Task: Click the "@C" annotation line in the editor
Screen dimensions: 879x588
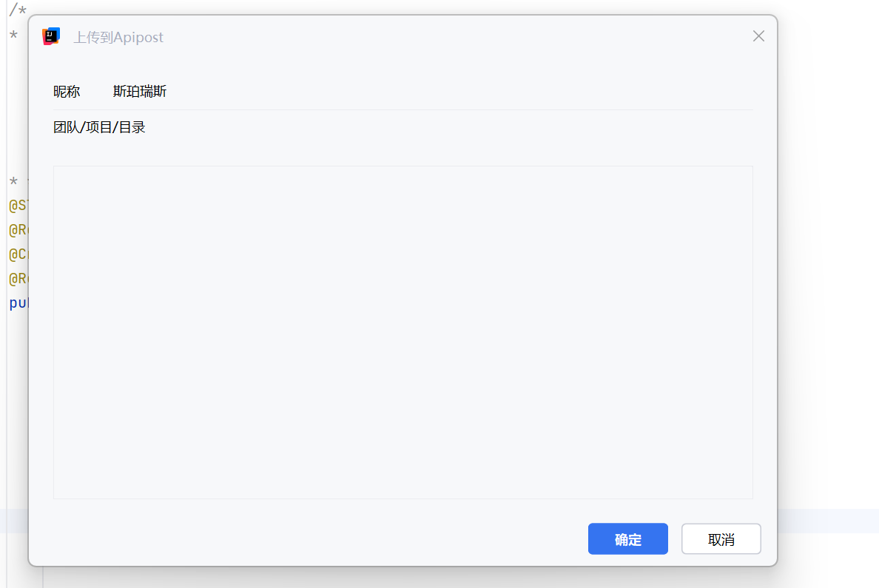Action: click(18, 254)
